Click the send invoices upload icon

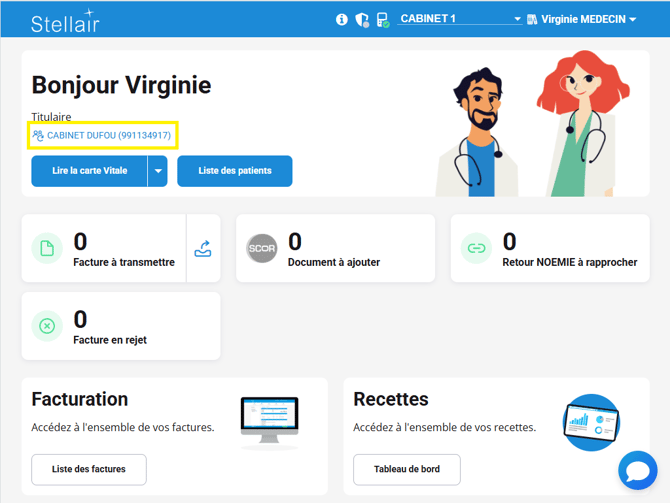coord(203,248)
